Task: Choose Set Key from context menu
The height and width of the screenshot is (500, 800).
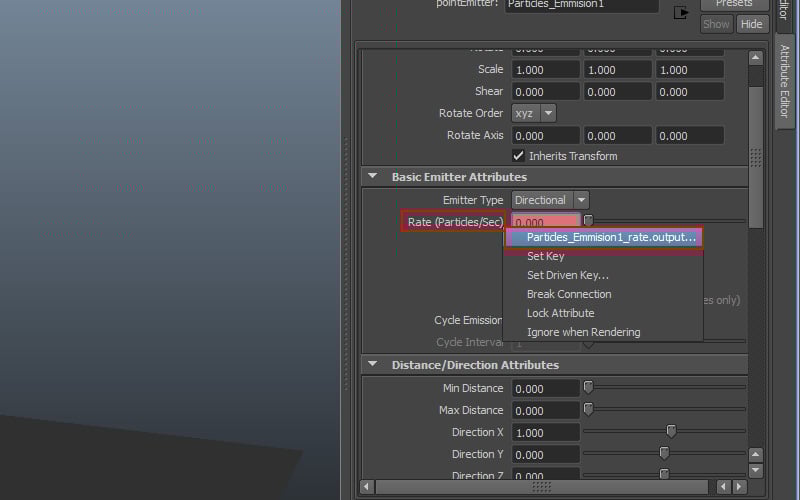Action: click(545, 256)
